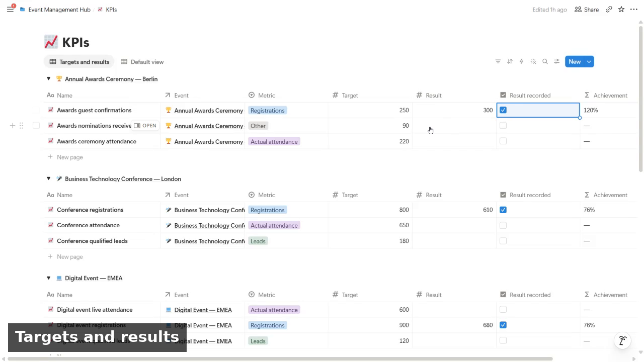Open Event Management Hub breadcrumb
The image size is (644, 362).
(x=55, y=10)
